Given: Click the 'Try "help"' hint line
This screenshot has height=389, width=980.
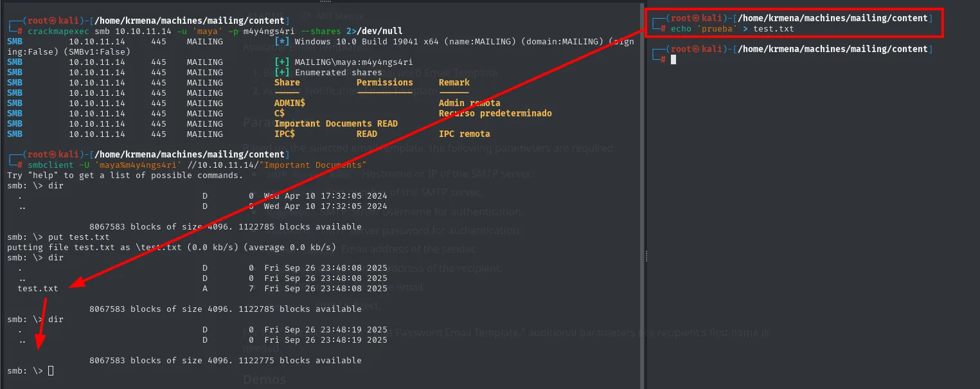Looking at the screenshot, I should pyautogui.click(x=125, y=175).
